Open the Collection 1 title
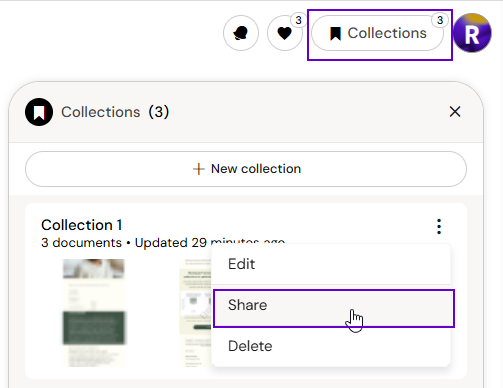Image resolution: width=503 pixels, height=388 pixels. (x=82, y=225)
